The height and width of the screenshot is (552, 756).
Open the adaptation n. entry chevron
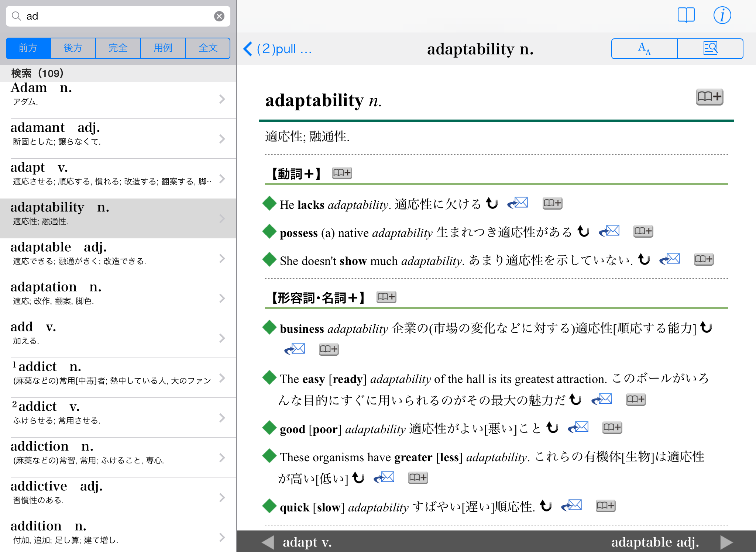222,298
